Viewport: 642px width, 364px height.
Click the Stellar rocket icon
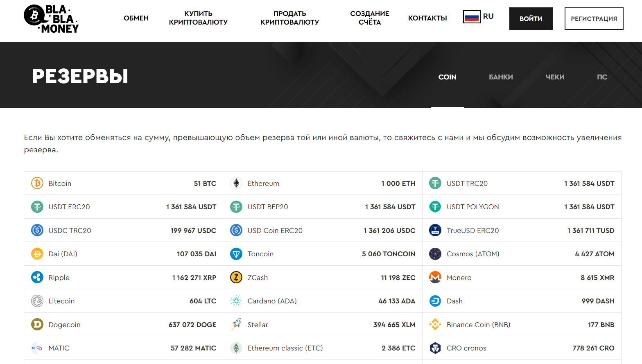tap(236, 325)
